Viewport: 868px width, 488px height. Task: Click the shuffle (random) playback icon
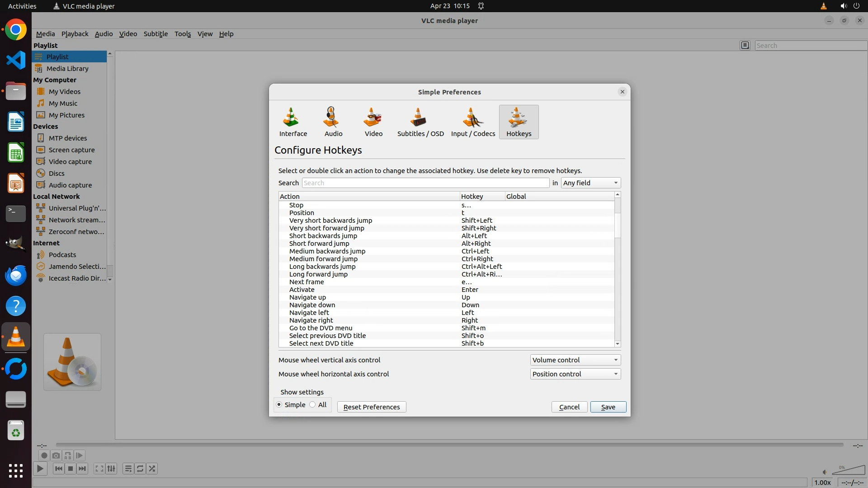[x=152, y=469]
